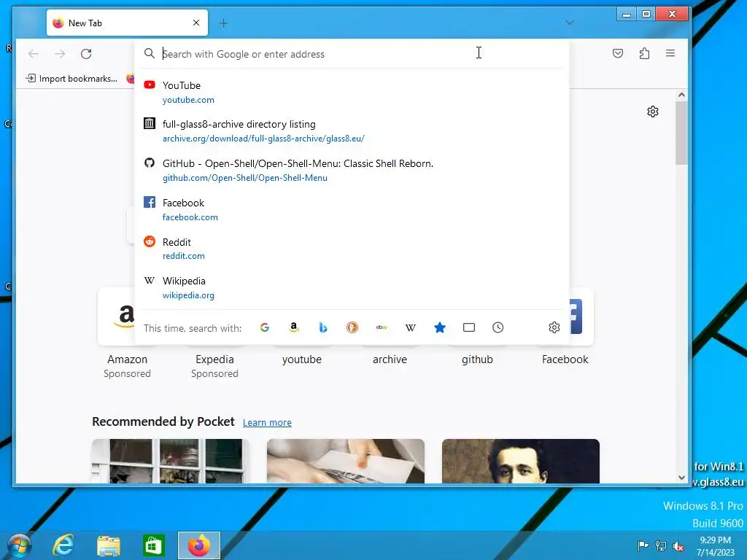This screenshot has width=747, height=560.
Task: Search this time with DuckDuckGo icon
Action: 352,327
